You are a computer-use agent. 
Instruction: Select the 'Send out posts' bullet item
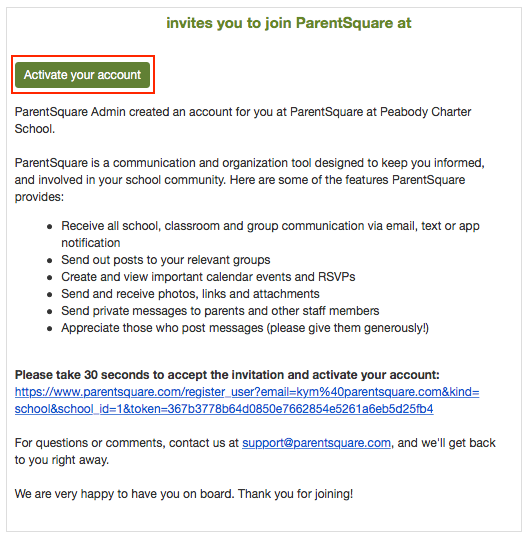point(166,260)
